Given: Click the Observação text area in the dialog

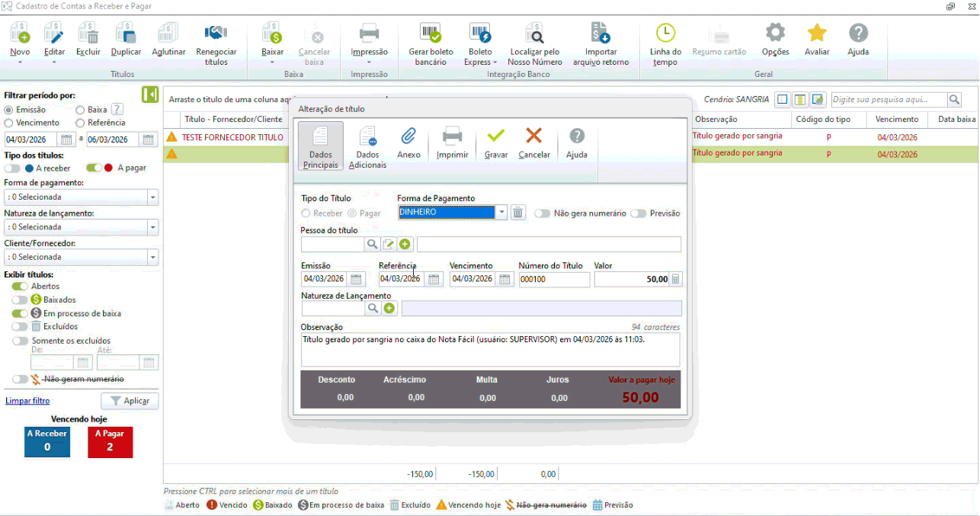Looking at the screenshot, I should pyautogui.click(x=490, y=349).
